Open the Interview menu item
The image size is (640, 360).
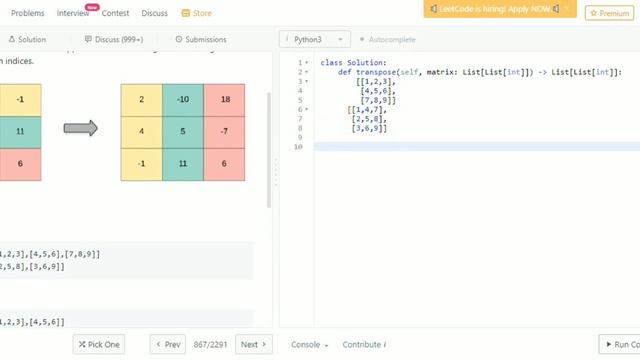[73, 13]
